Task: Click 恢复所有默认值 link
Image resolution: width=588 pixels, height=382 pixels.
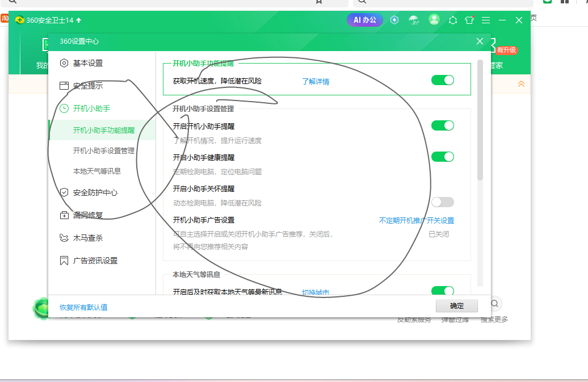Action: [x=83, y=308]
